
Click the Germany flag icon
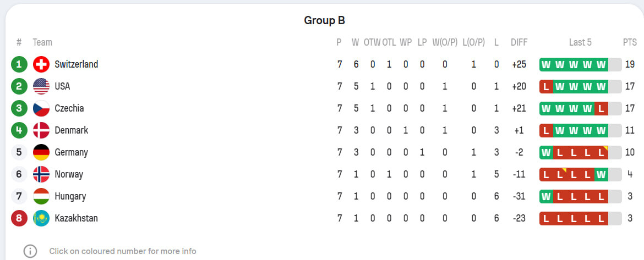pyautogui.click(x=41, y=152)
